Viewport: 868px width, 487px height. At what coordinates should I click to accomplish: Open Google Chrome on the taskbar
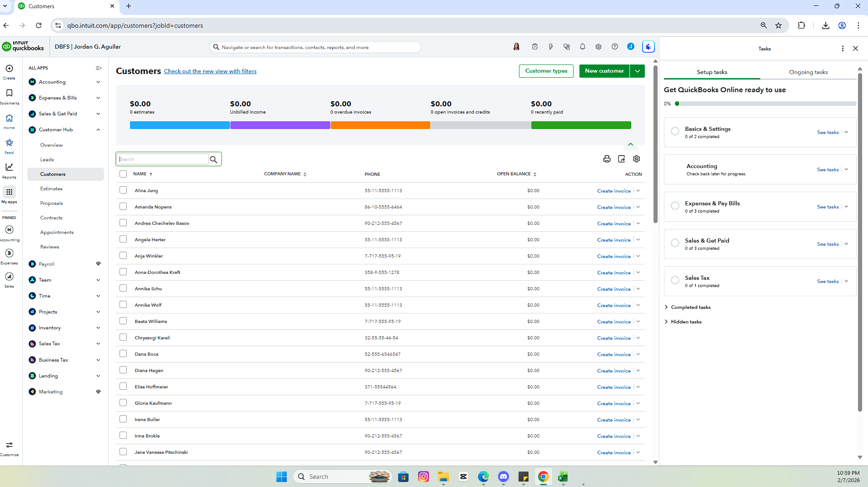(x=543, y=477)
